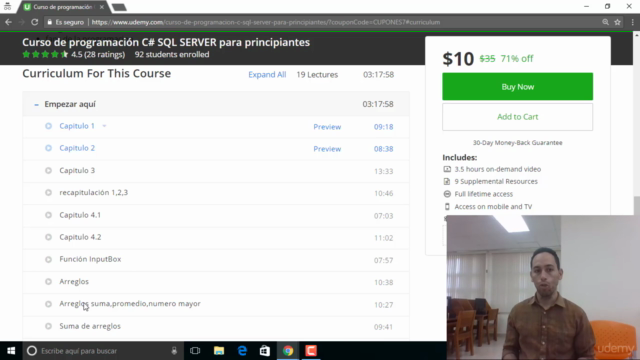The width and height of the screenshot is (640, 360).
Task: Bookmark this page with the star icon
Action: pyautogui.click(x=618, y=22)
